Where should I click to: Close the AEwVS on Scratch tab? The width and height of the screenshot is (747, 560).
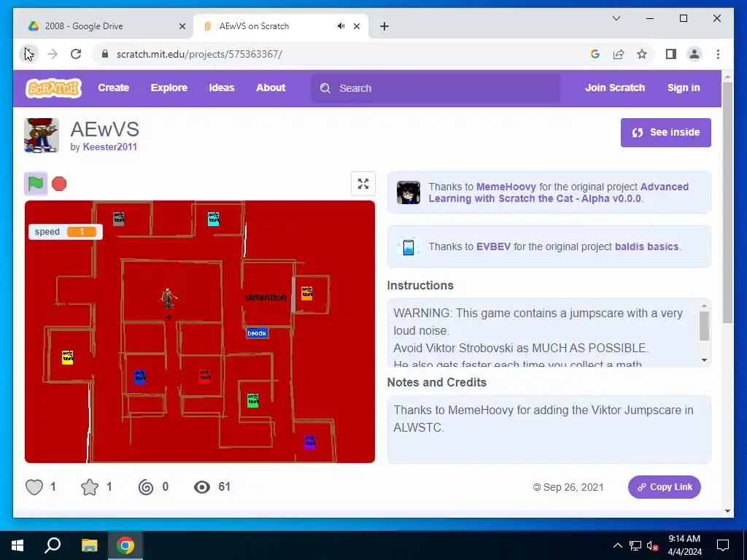(356, 26)
